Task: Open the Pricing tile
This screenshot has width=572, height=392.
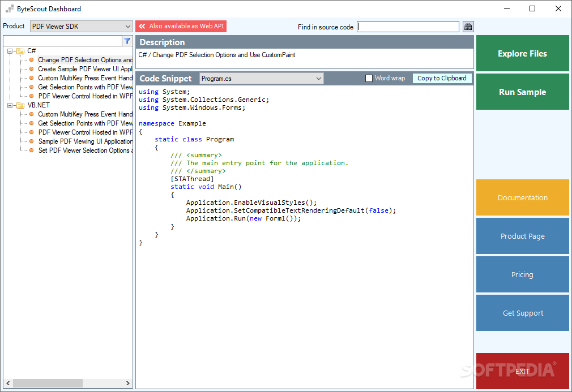Action: (522, 274)
